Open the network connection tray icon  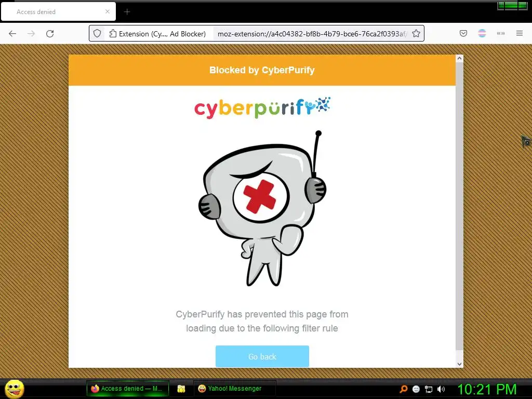pyautogui.click(x=429, y=389)
